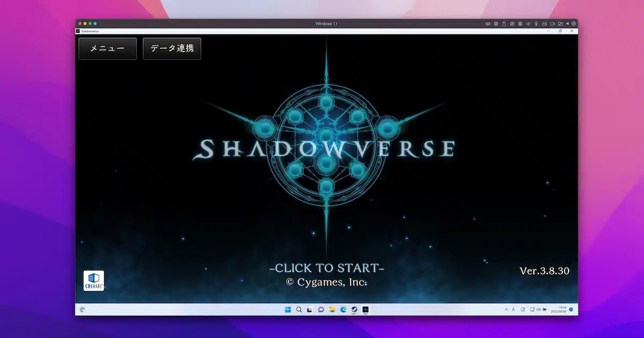
Task: Click the IME input mode A indicator
Action: [514, 310]
